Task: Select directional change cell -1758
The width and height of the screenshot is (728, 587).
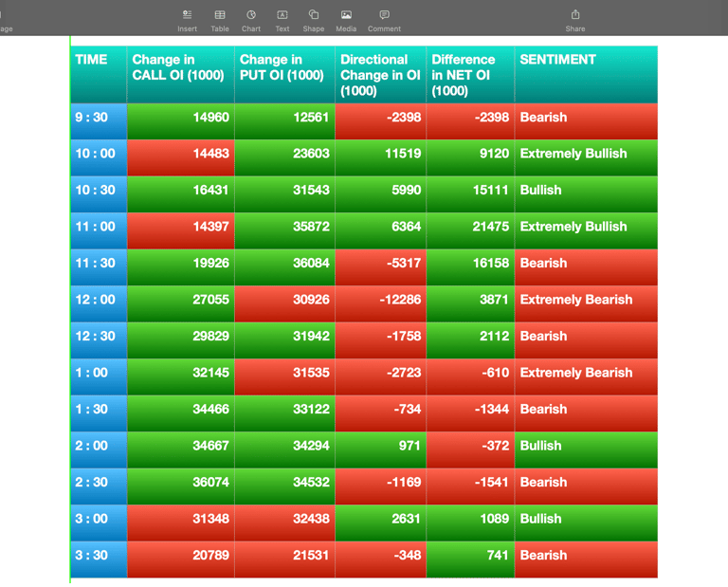Action: [381, 340]
